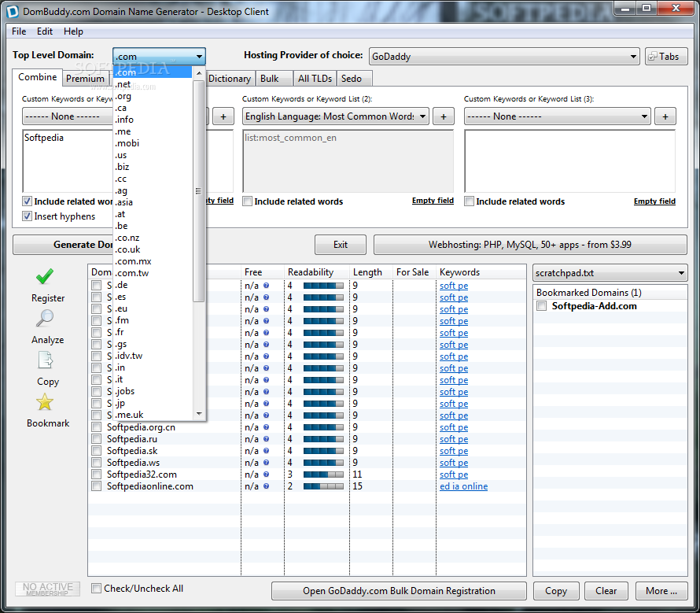Open the English Language keyword list dropdown
This screenshot has height=613, width=700.
(336, 116)
